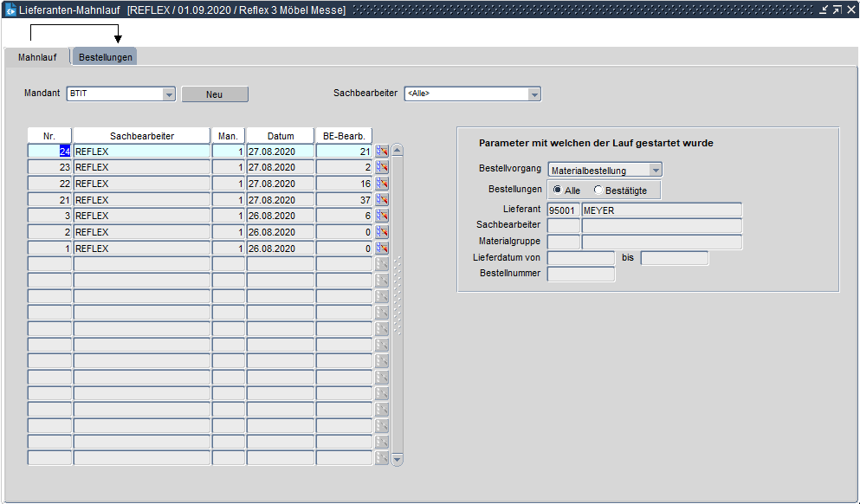Select the edit icon for run 2

point(381,232)
